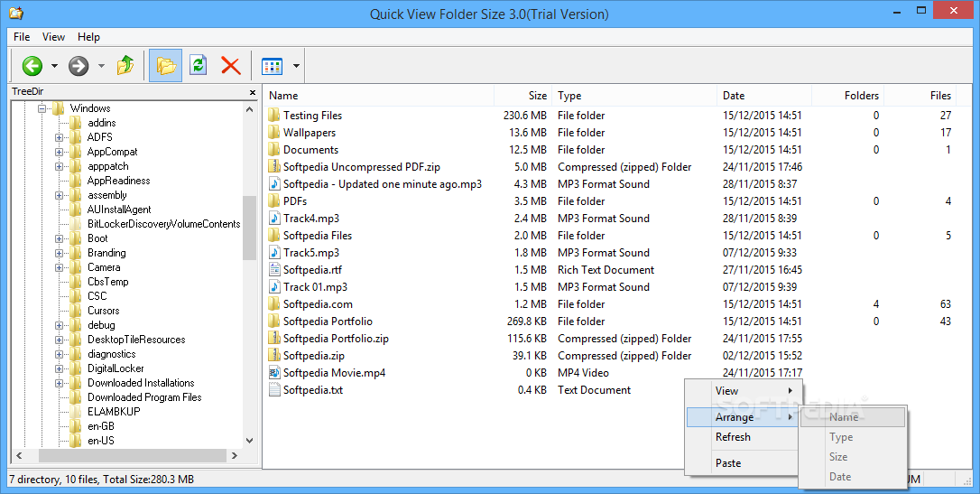Click the tree horizontal scroll right arrow
The height and width of the screenshot is (494, 980).
click(x=235, y=456)
